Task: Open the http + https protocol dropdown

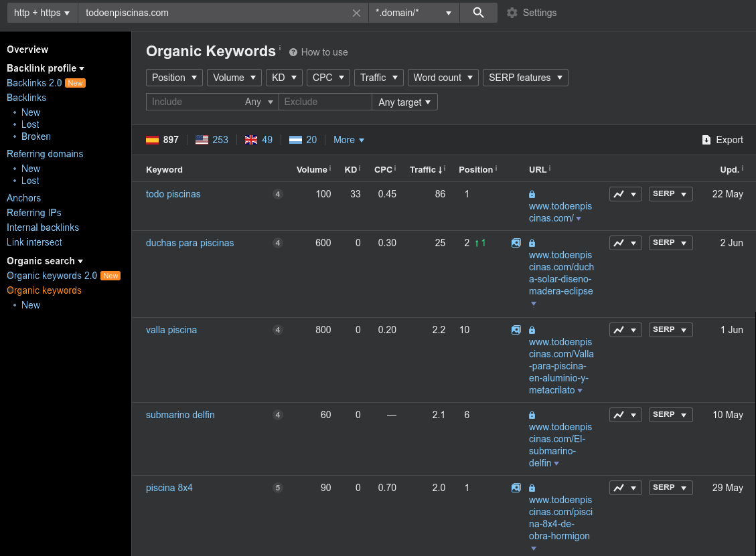Action: click(x=42, y=13)
